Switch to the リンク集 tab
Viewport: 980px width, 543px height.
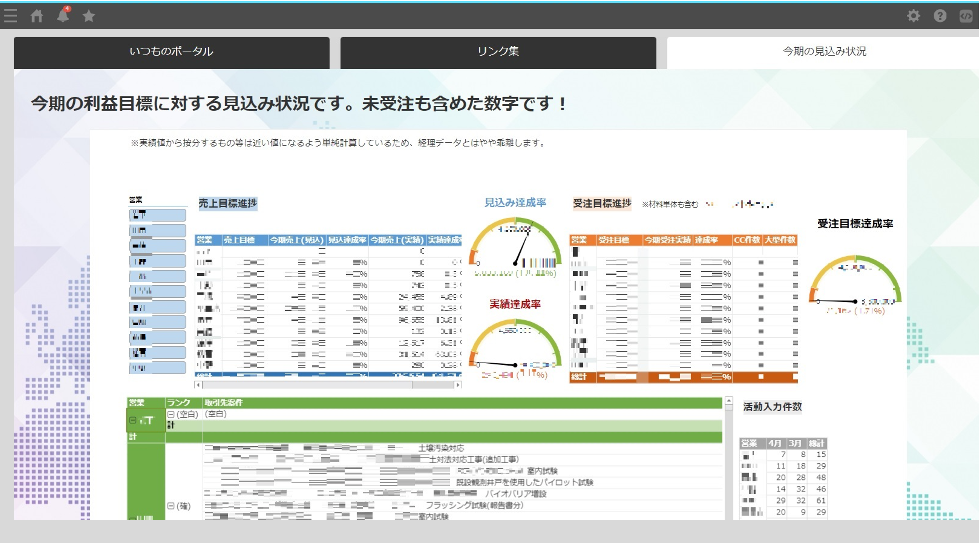point(498,51)
